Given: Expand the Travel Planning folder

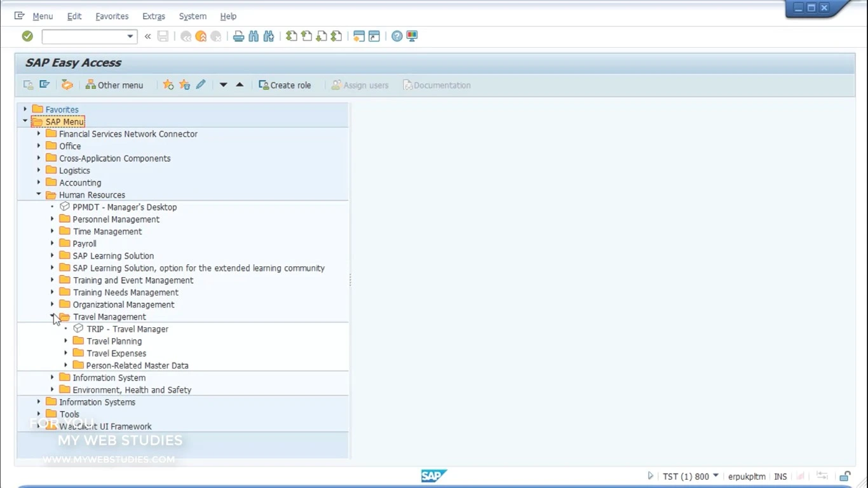Looking at the screenshot, I should [66, 341].
